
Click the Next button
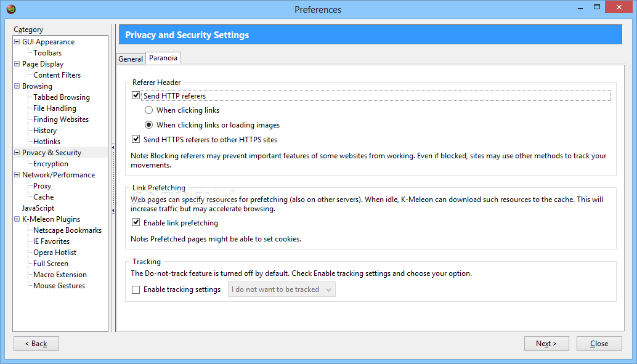tap(546, 344)
